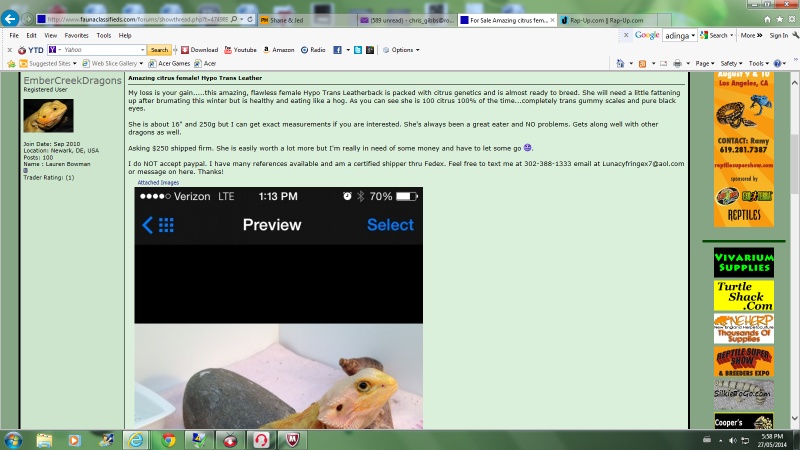Image resolution: width=800 pixels, height=450 pixels.
Task: Open the Help menu
Action: pos(125,36)
